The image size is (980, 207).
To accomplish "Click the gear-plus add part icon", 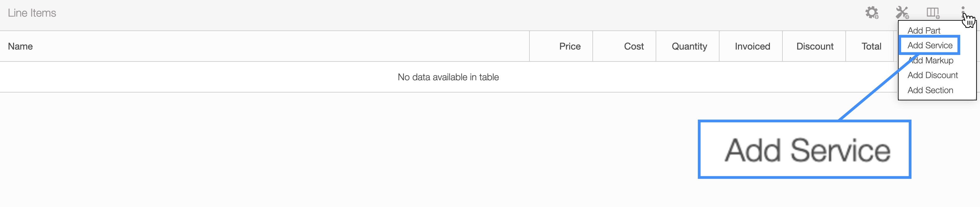I will tap(872, 13).
